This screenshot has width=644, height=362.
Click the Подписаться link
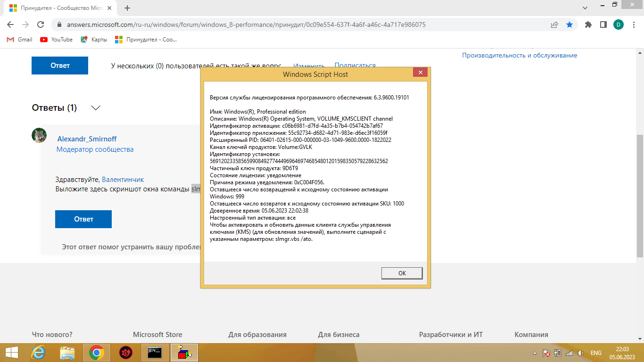coord(355,66)
